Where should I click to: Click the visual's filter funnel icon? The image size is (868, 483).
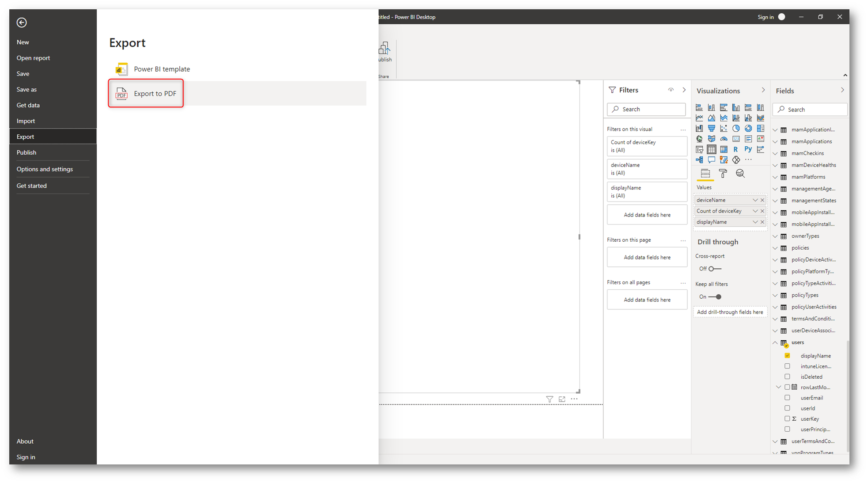(x=550, y=399)
